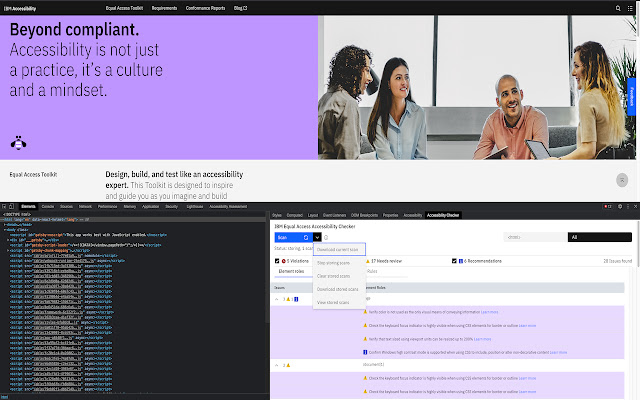Click the Feedback side tab on the webpage
This screenshot has width=640, height=400.
pyautogui.click(x=631, y=97)
